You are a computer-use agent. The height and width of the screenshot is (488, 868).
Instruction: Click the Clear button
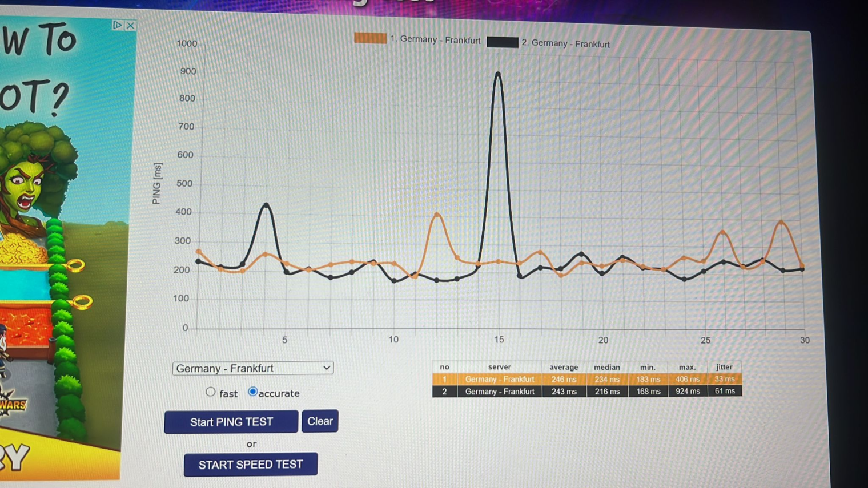coord(320,421)
